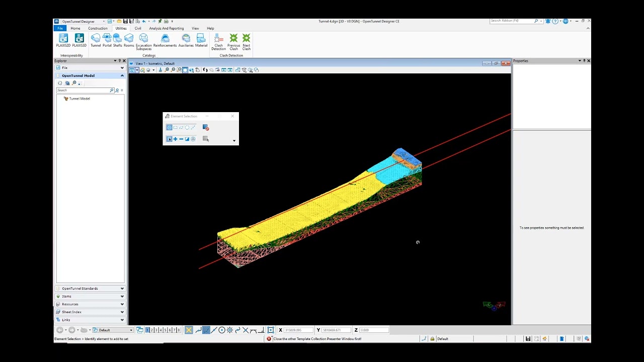Screen dimensions: 644x362
Task: Click Disable Handles icon in Element Selection
Action: coord(205,127)
